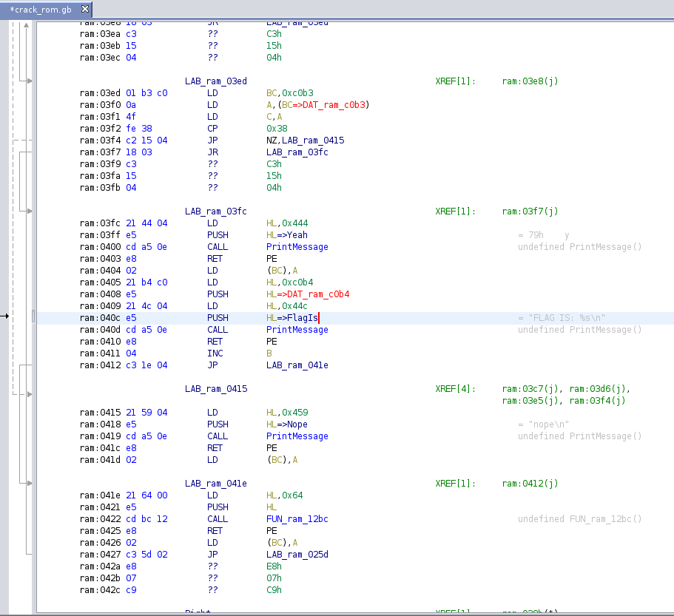Select the FUN_ram_12bc call operand

297,519
